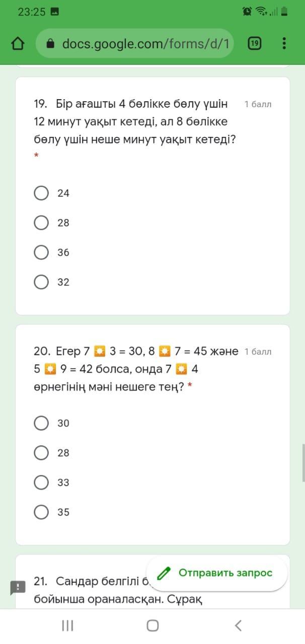The height and width of the screenshot is (644, 305).
Task: Select answer 36 for question 19
Action: pos(41,253)
